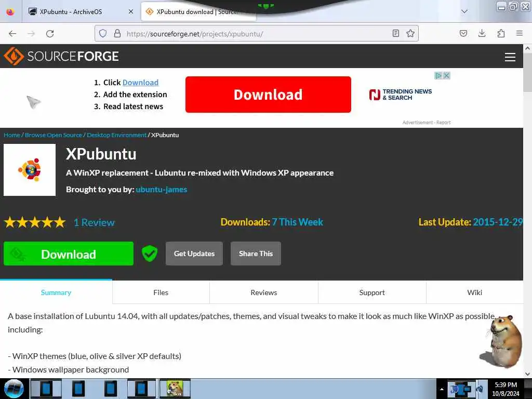Reload the current page
This screenshot has width=532, height=399.
coord(50,34)
